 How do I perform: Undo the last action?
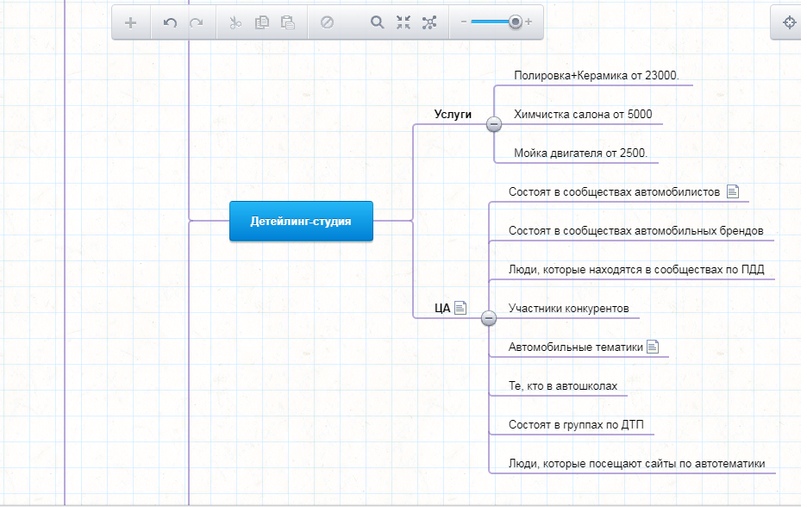click(x=170, y=23)
